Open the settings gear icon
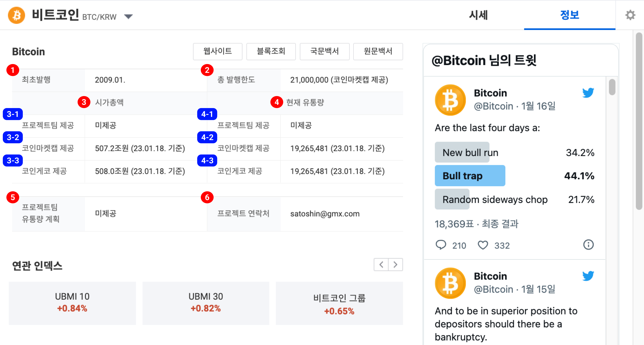Viewport: 644px width, 345px height. (630, 15)
